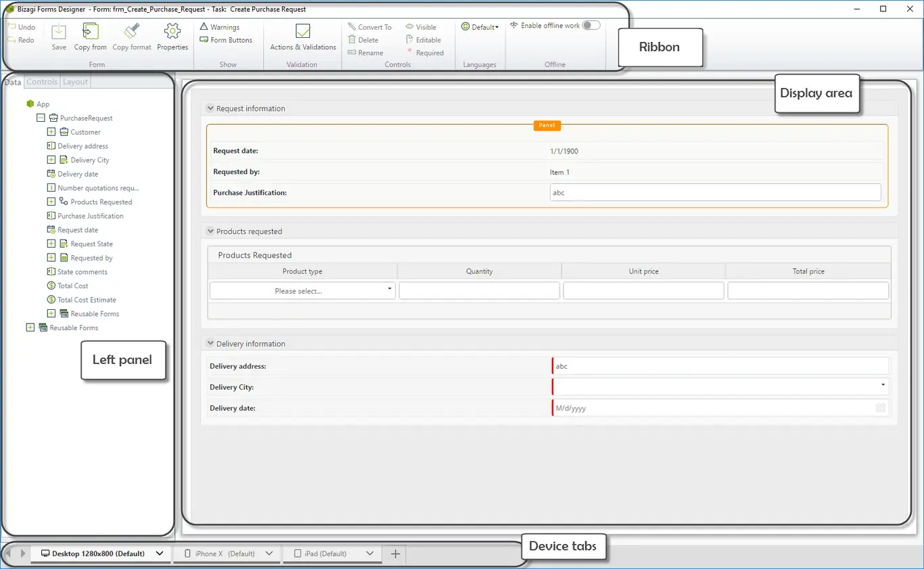Open Actions & Validations
Image resolution: width=924 pixels, height=569 pixels.
tap(303, 36)
